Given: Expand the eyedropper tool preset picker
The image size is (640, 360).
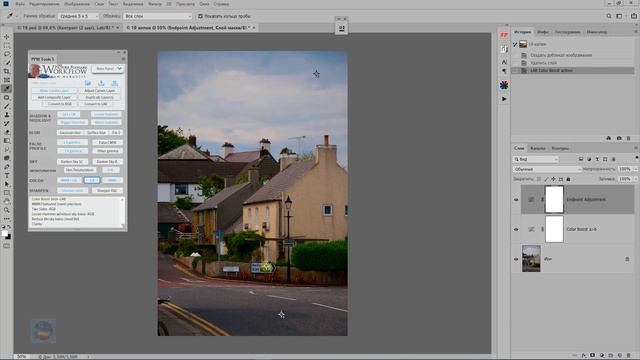Looking at the screenshot, I should (16, 16).
